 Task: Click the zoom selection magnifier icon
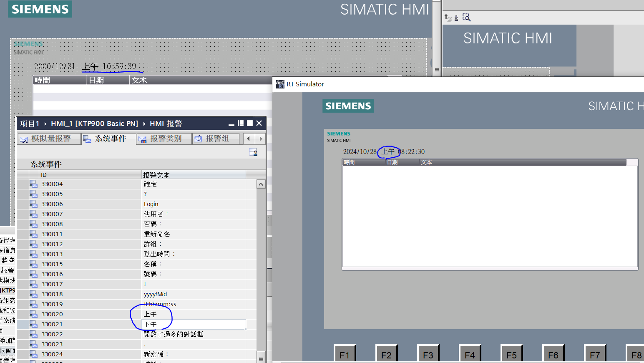pos(466,17)
